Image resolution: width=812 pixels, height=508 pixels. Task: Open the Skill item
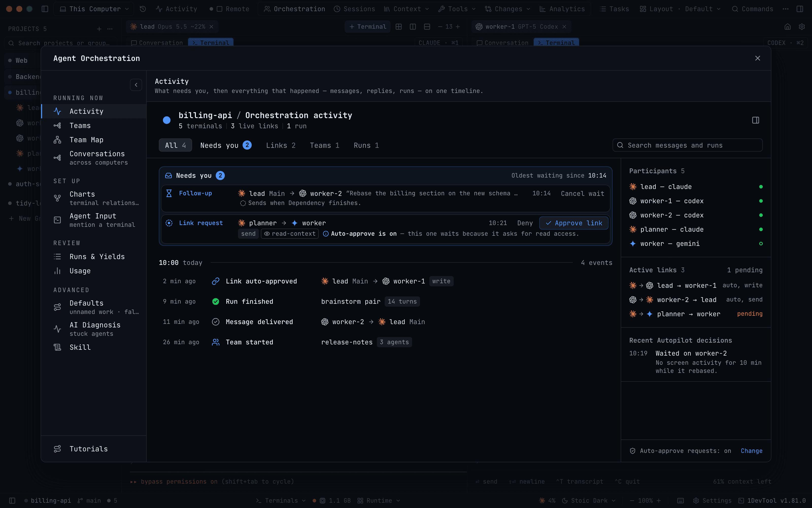94,347
